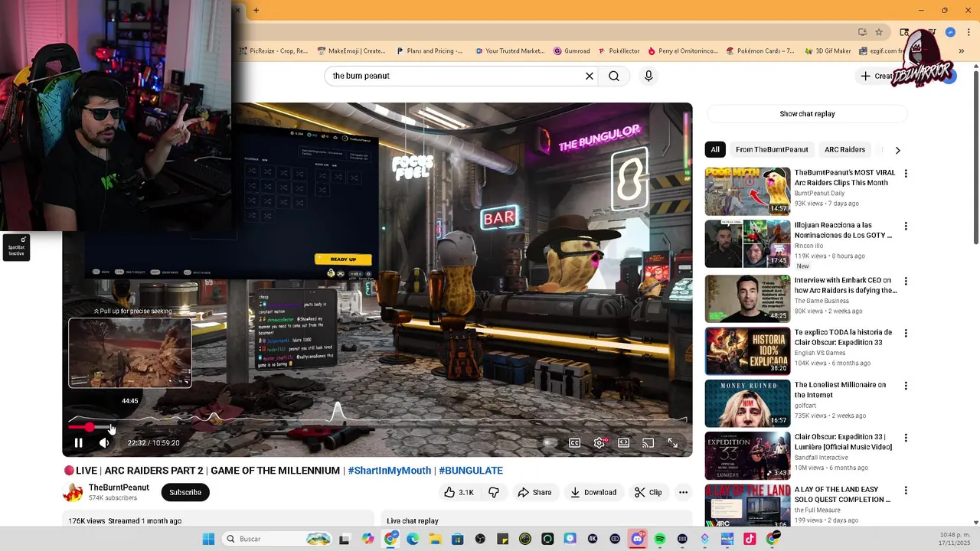
Task: Open menu for 'Clair Obscur Lumière' music video
Action: tap(906, 439)
